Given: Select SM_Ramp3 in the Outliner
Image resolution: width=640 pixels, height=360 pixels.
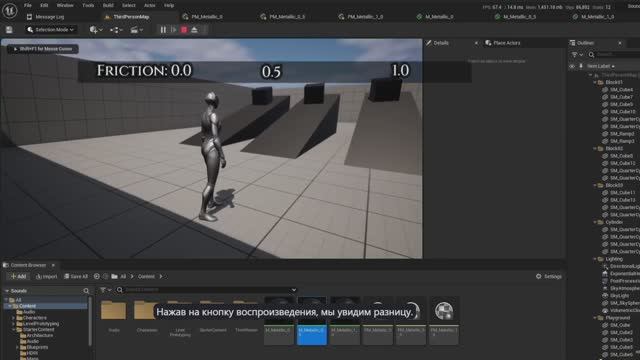Looking at the screenshot, I should click(x=621, y=141).
